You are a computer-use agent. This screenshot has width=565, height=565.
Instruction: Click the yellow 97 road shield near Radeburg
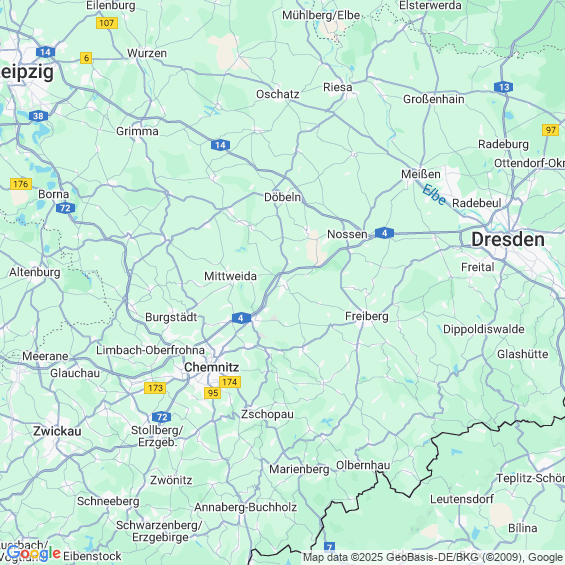550,130
